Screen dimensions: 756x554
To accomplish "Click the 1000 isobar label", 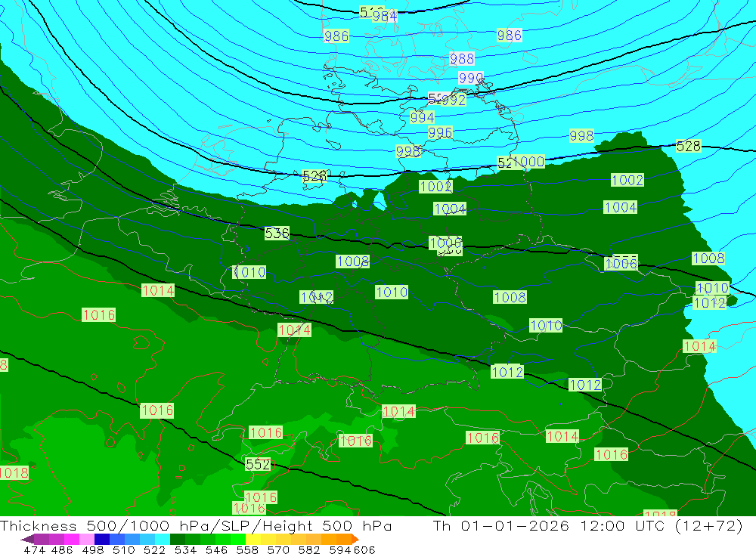I will [x=529, y=162].
